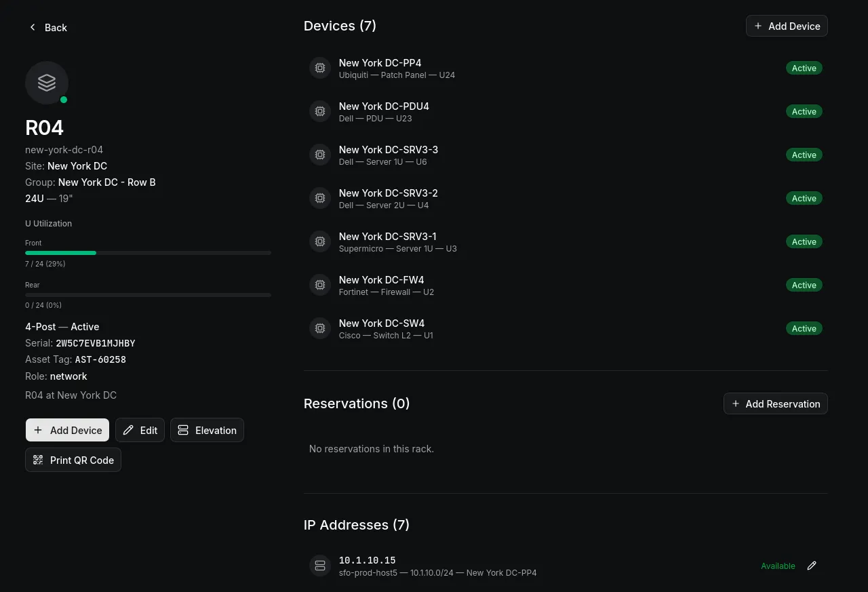
Task: Click the QR code icon on Print QR Code
Action: 38,460
